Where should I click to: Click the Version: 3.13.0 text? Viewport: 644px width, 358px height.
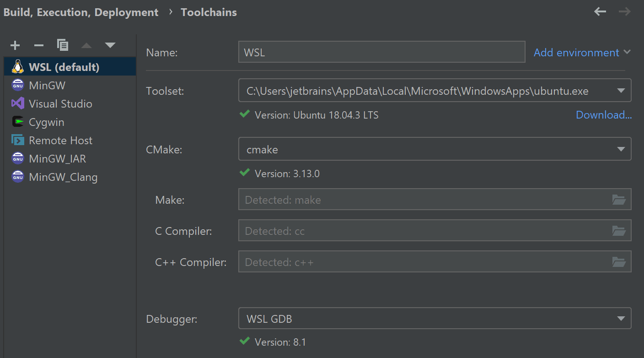click(287, 174)
